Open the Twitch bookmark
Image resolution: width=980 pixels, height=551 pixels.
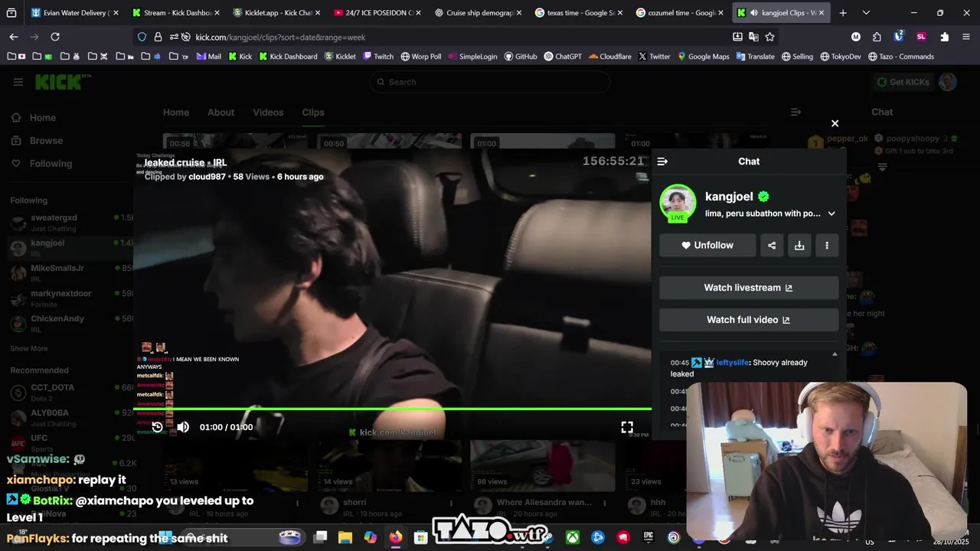(x=377, y=57)
